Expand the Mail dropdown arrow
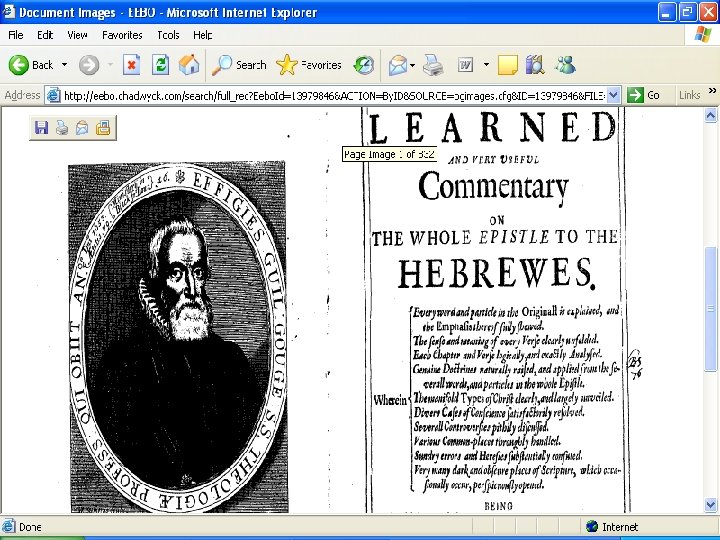The width and height of the screenshot is (720, 540). [412, 65]
